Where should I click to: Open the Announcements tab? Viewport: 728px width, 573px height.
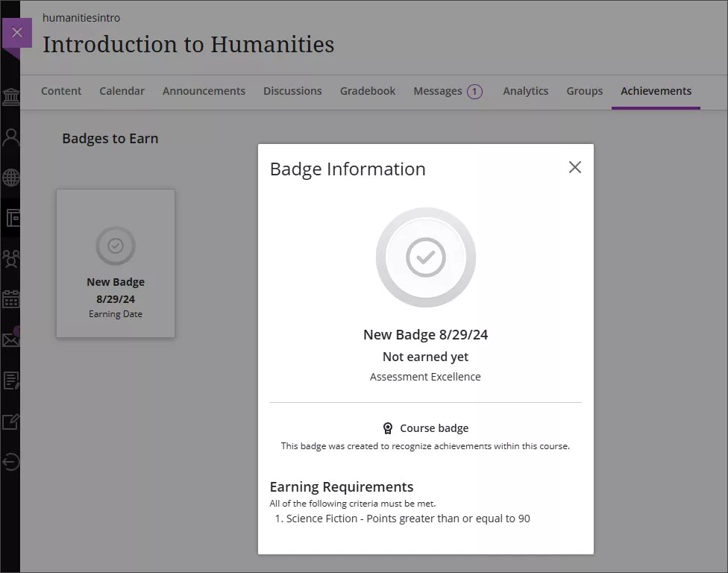click(x=204, y=90)
